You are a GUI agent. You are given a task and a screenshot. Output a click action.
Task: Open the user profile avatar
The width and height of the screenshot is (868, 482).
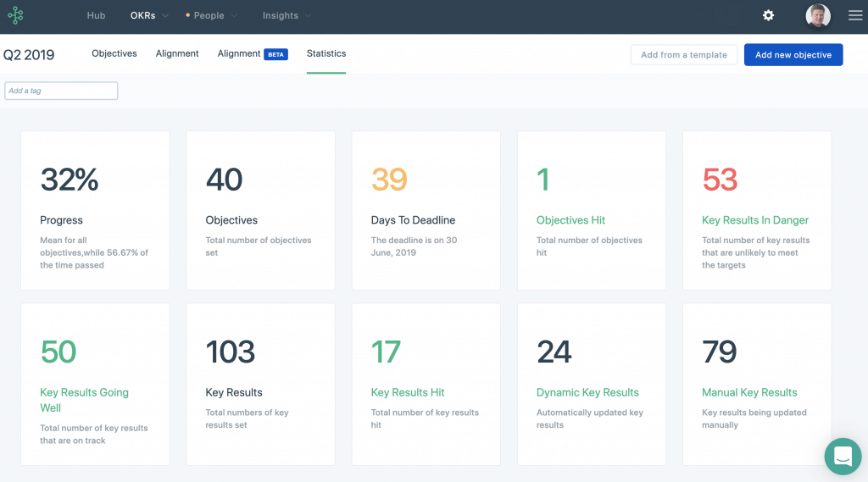(x=818, y=15)
